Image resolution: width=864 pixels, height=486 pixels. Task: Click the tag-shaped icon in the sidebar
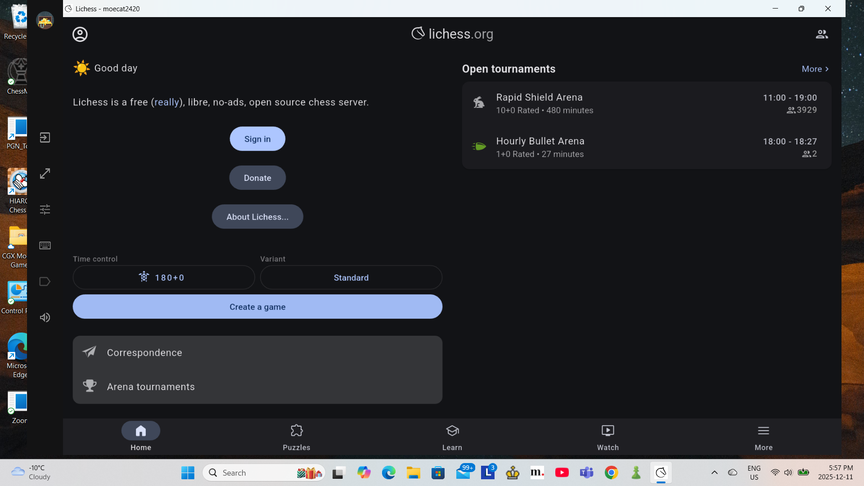coord(45,282)
